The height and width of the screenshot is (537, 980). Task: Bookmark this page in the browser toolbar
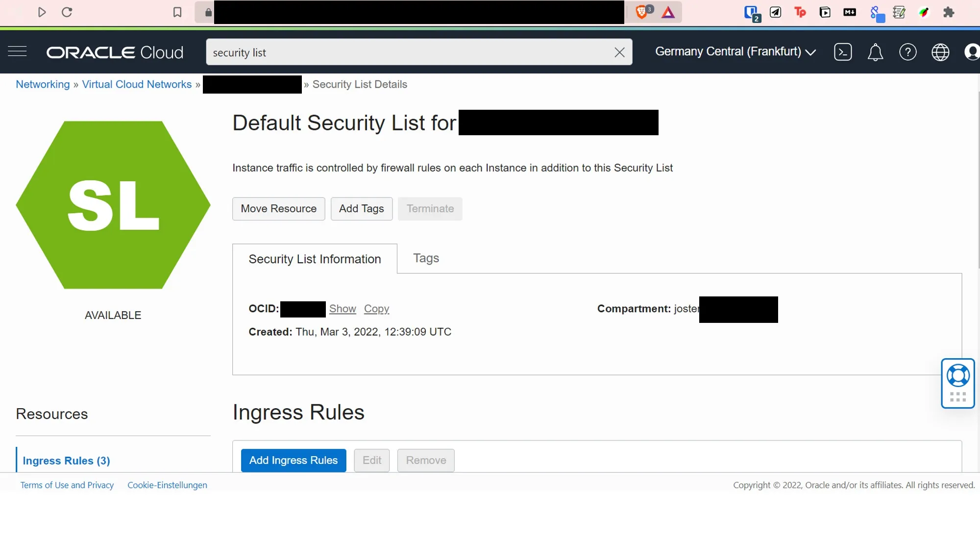[x=177, y=12]
